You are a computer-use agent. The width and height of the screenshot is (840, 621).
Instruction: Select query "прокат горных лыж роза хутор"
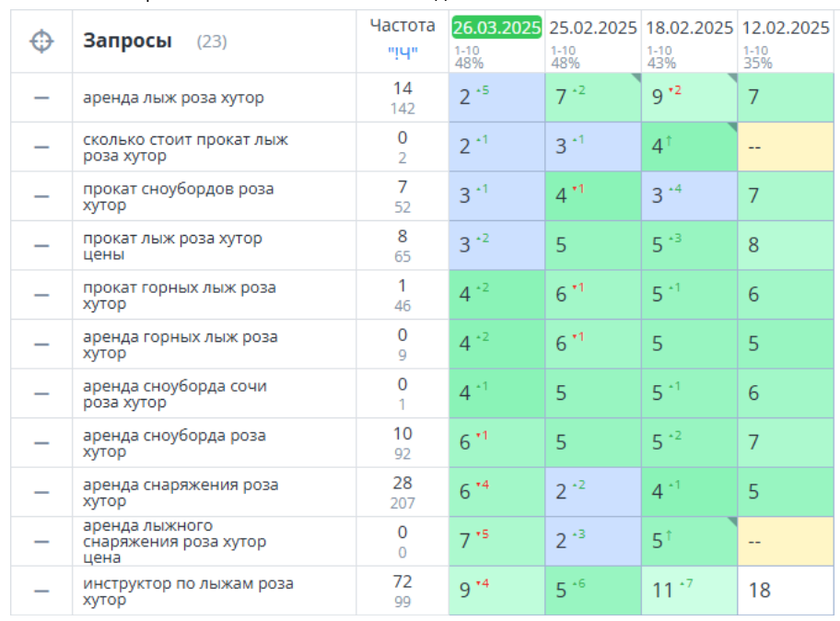[x=180, y=295]
